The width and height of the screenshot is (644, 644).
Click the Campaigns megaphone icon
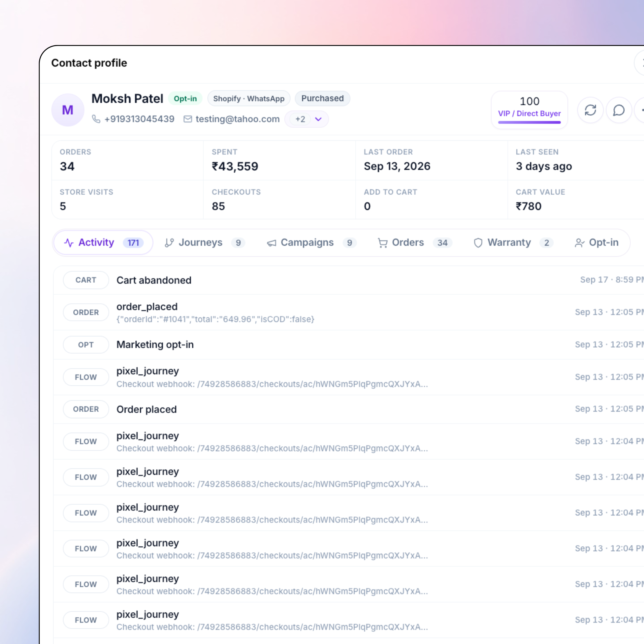(271, 243)
